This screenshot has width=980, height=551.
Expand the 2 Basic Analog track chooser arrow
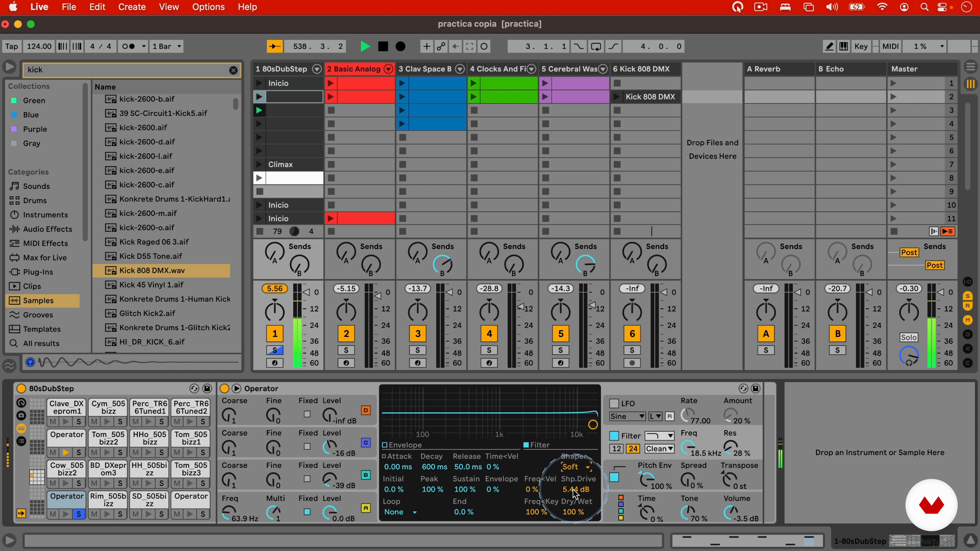388,69
